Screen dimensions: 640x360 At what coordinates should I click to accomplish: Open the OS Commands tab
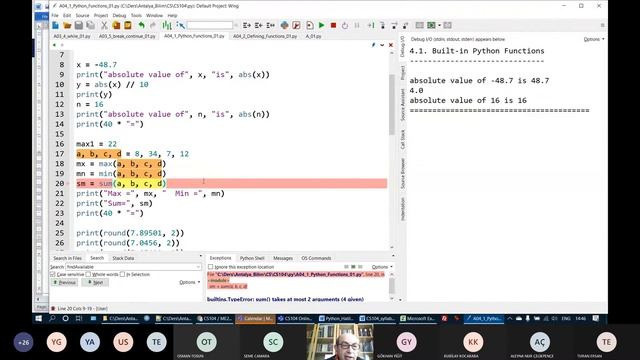[x=316, y=258]
